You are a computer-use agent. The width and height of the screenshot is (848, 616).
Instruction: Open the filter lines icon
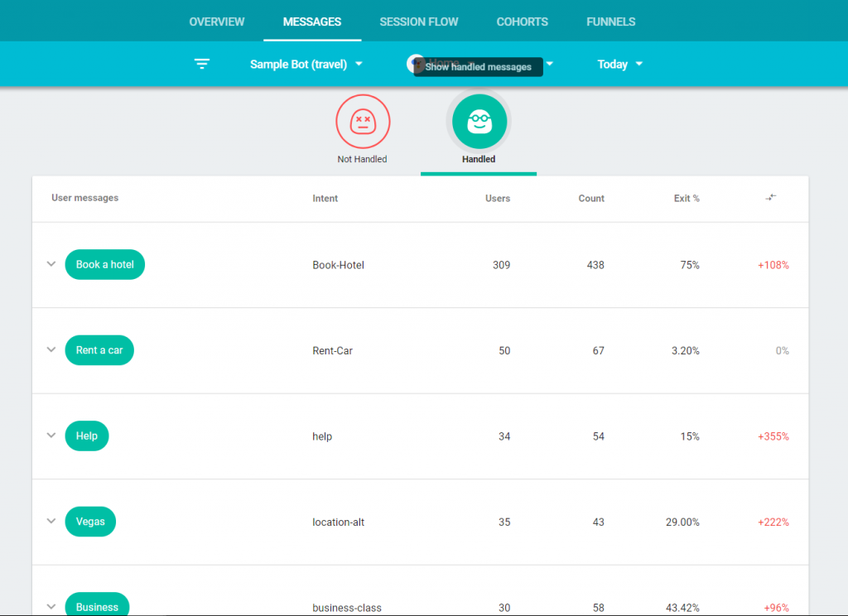point(202,64)
